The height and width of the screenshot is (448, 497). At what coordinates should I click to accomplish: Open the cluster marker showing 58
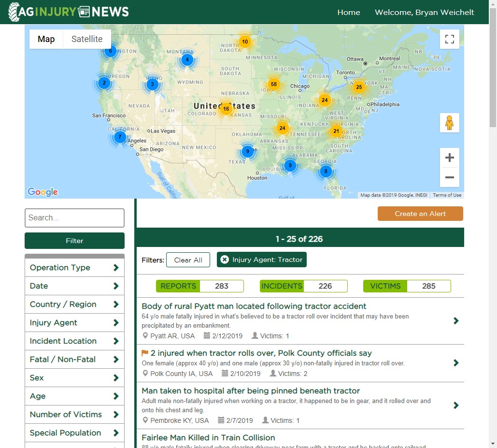pyautogui.click(x=274, y=85)
